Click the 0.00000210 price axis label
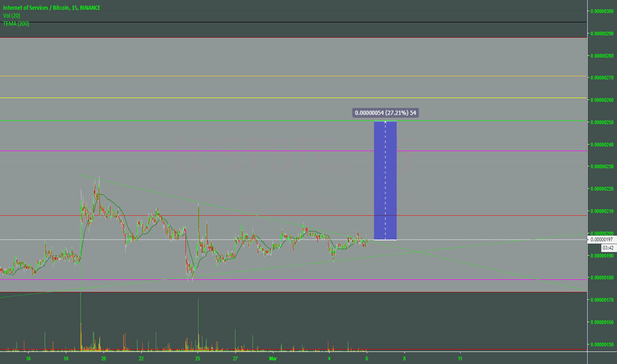The height and width of the screenshot is (364, 617). 602,211
